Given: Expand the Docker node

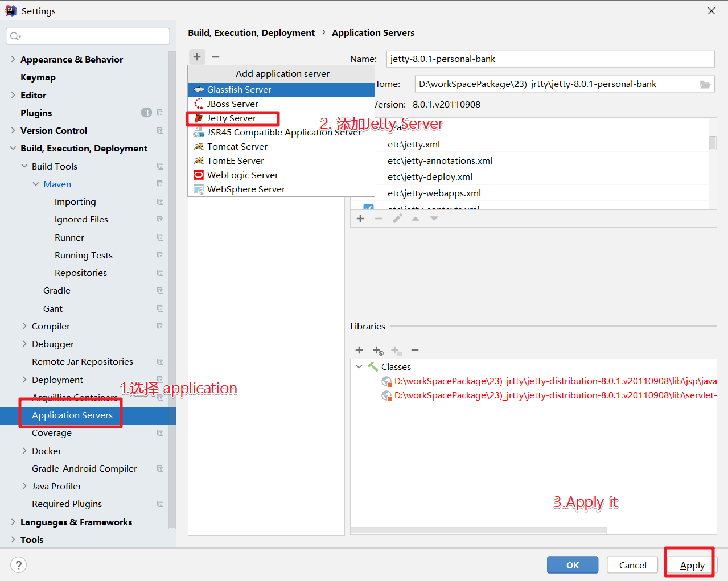Looking at the screenshot, I should pos(24,451).
